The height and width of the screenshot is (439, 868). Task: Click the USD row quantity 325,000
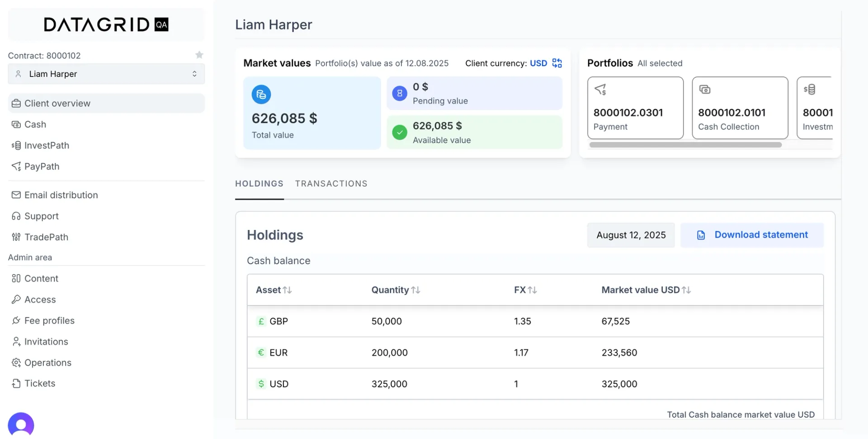389,384
